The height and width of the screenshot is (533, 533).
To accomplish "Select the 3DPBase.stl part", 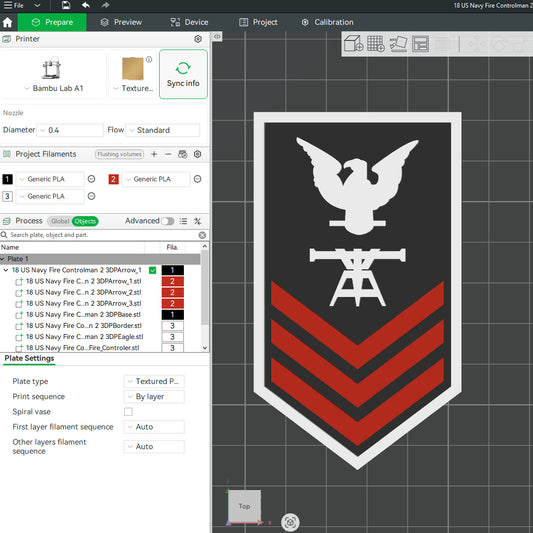I will pyautogui.click(x=83, y=315).
